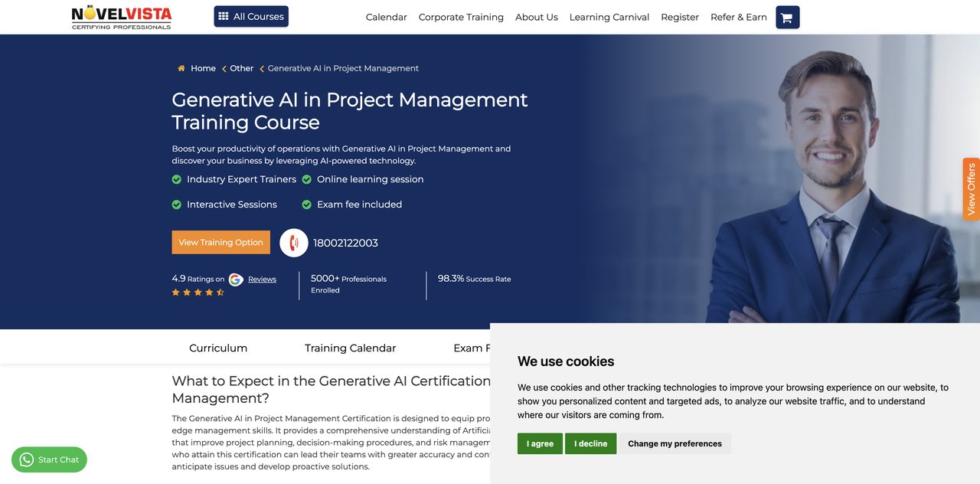Click the 98.3% Success Rate text
The width and height of the screenshot is (980, 484).
[474, 279]
